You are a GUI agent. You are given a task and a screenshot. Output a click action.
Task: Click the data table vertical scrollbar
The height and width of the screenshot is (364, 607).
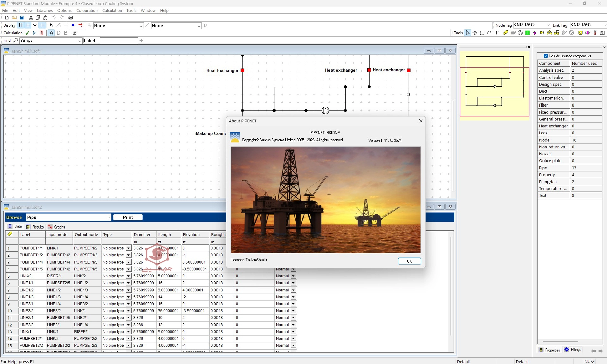(451, 286)
